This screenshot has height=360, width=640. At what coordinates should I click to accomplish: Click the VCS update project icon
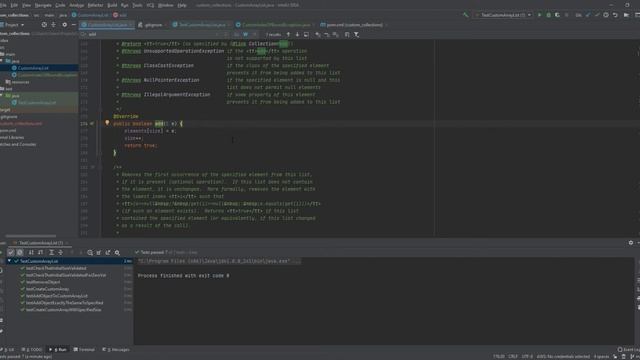click(x=588, y=15)
